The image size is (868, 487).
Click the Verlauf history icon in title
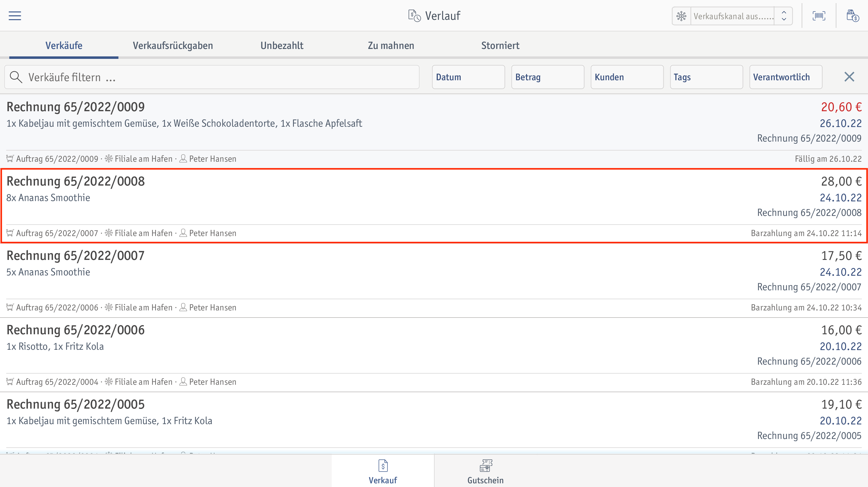tap(414, 16)
